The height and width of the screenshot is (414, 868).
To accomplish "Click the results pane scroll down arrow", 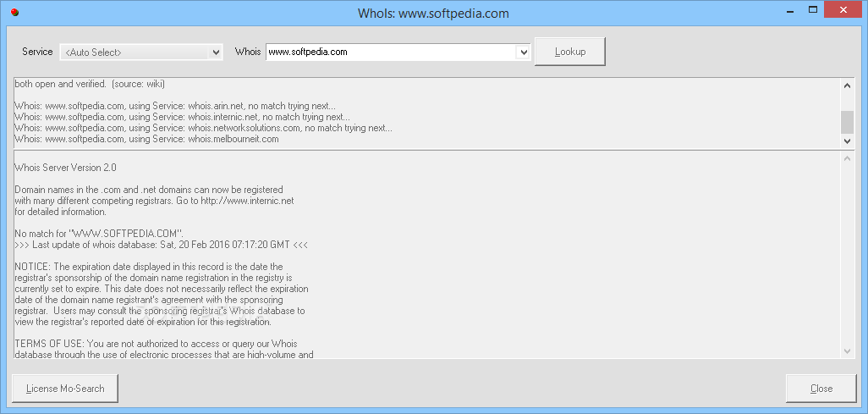I will [x=847, y=351].
